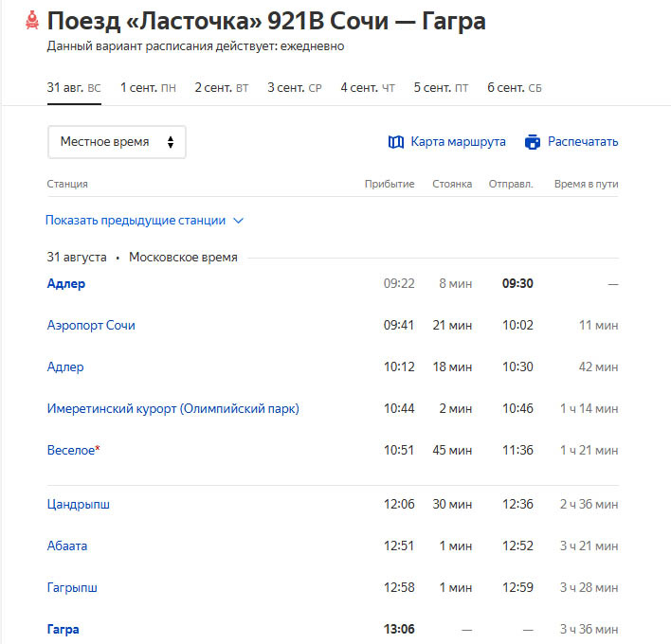671x644 pixels.
Task: Click the 10:46 departure from Имеретинский курорт
Action: pyautogui.click(x=517, y=408)
